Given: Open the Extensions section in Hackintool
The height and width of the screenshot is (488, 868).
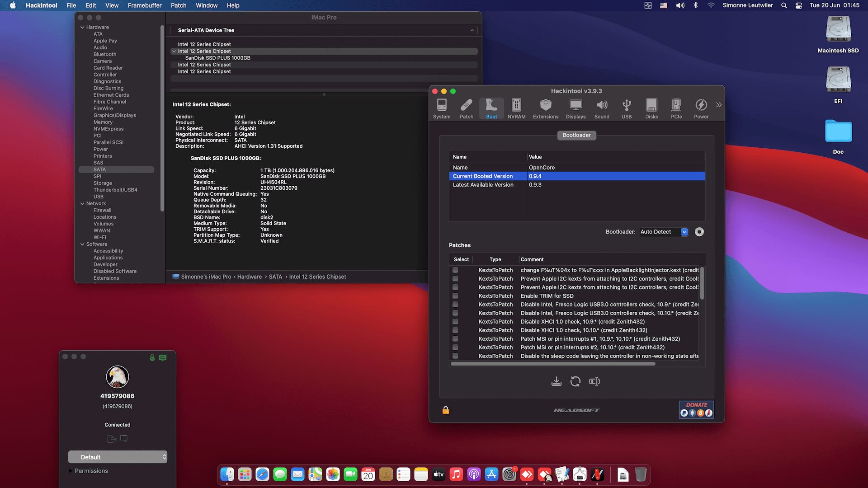Looking at the screenshot, I should (546, 109).
